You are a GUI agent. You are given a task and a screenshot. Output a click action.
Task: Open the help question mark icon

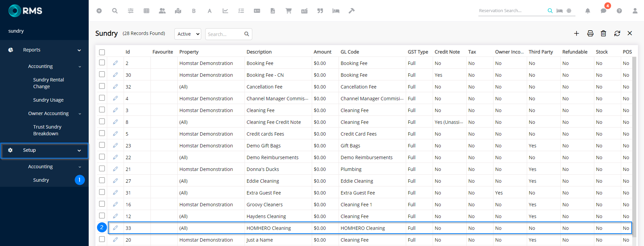click(619, 11)
